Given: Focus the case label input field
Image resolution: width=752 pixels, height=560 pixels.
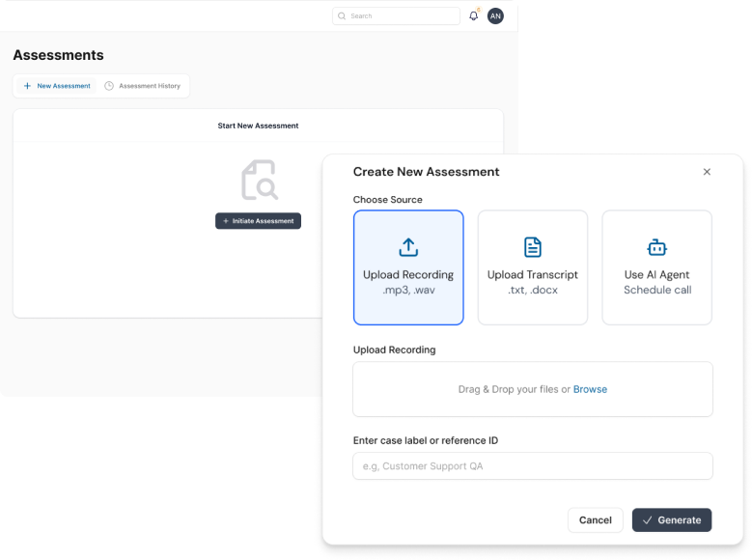Looking at the screenshot, I should (x=533, y=466).
